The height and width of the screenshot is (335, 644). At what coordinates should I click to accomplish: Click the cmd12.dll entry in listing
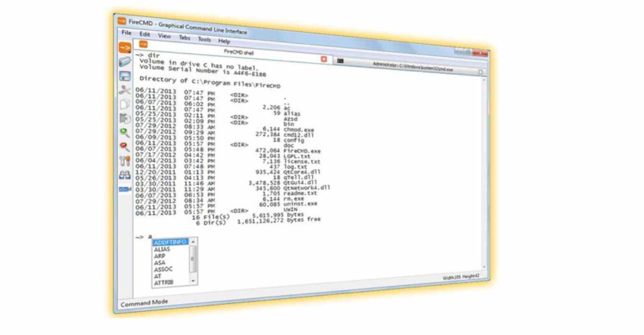[299, 135]
